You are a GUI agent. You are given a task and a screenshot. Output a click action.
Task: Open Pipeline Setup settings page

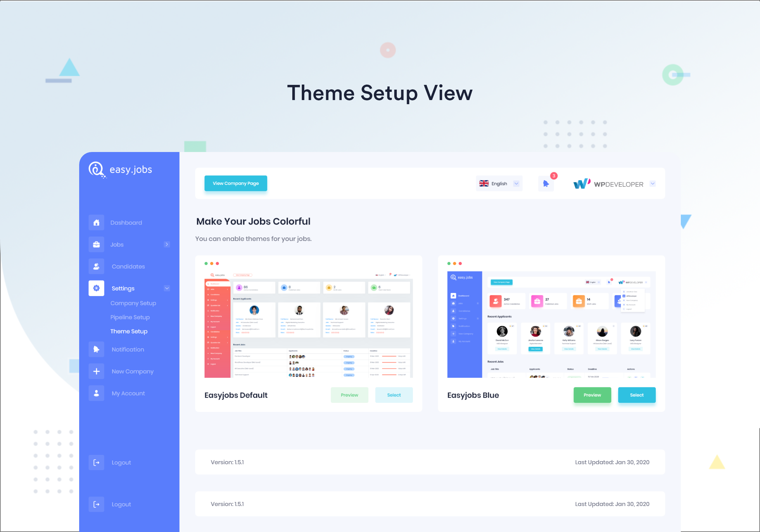[x=130, y=317]
